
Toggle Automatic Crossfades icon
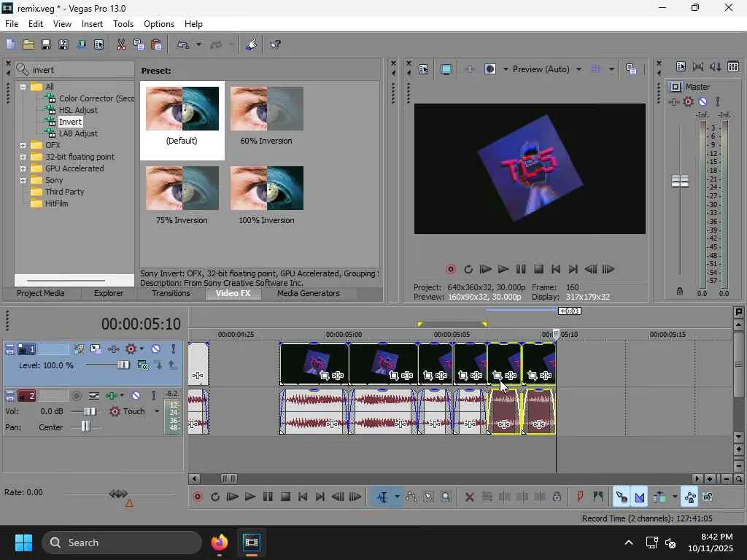pos(640,497)
